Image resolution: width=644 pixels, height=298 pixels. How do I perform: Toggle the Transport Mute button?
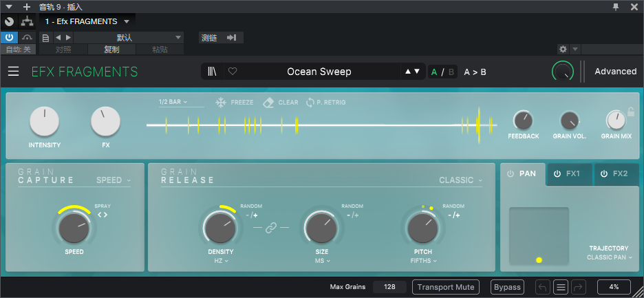tap(446, 287)
